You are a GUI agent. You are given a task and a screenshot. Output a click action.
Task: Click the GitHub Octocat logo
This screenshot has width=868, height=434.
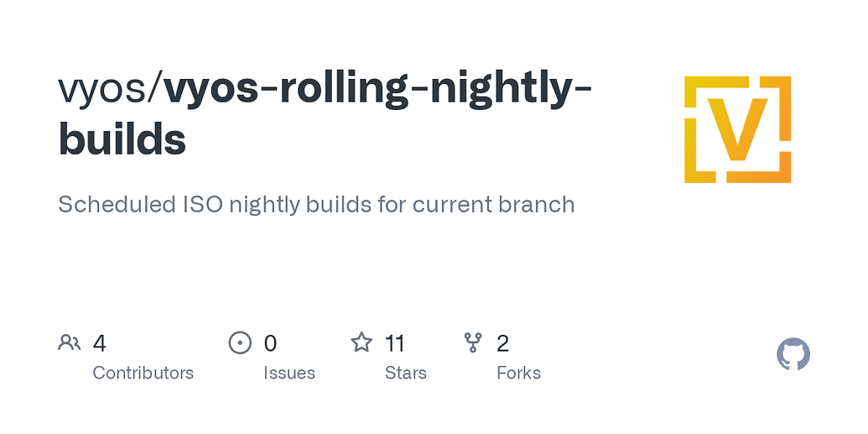(x=793, y=354)
